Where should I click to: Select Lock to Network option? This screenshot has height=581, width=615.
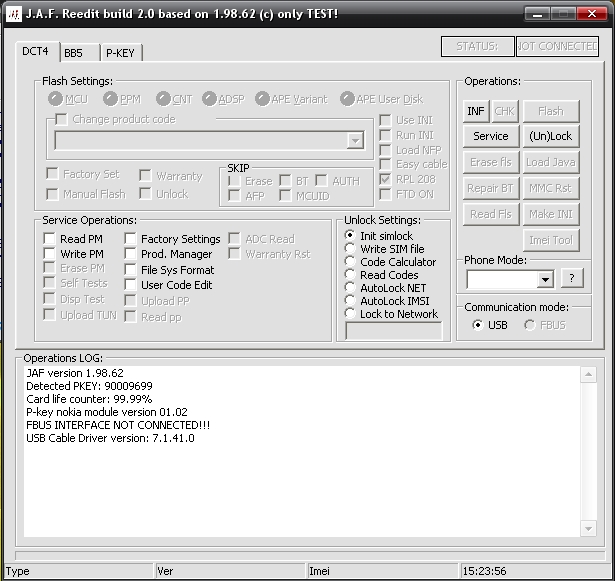coord(350,313)
